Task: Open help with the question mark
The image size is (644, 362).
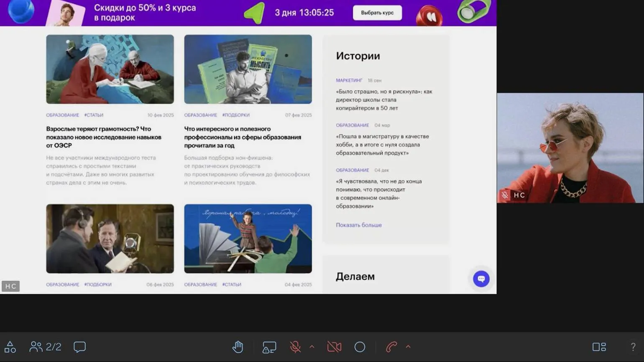Action: coord(633,347)
